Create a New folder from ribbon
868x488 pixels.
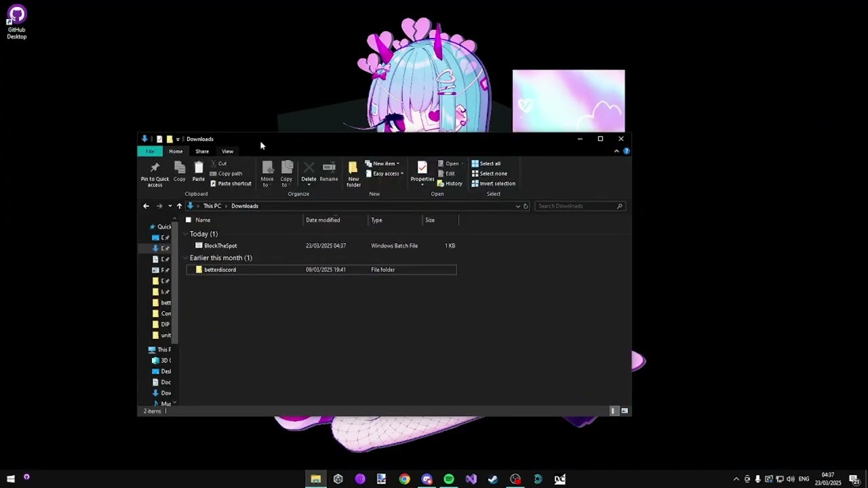[353, 174]
